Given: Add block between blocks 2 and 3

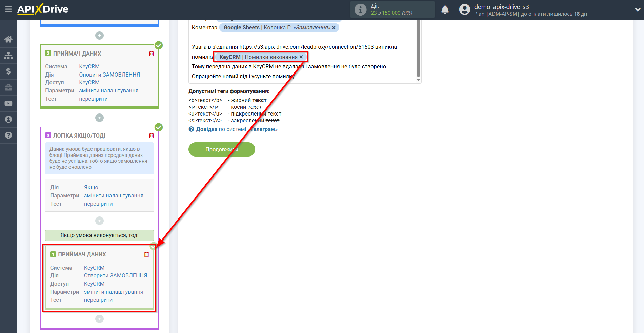Looking at the screenshot, I should coord(99,118).
